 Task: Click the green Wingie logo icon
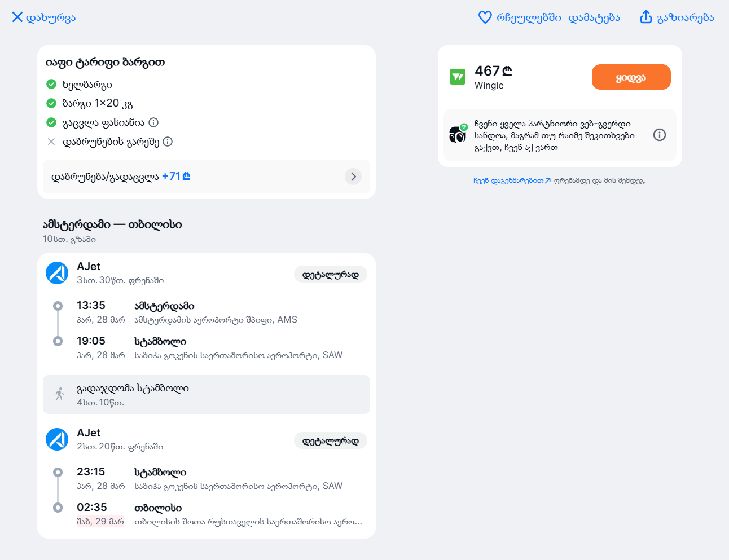coord(458,77)
